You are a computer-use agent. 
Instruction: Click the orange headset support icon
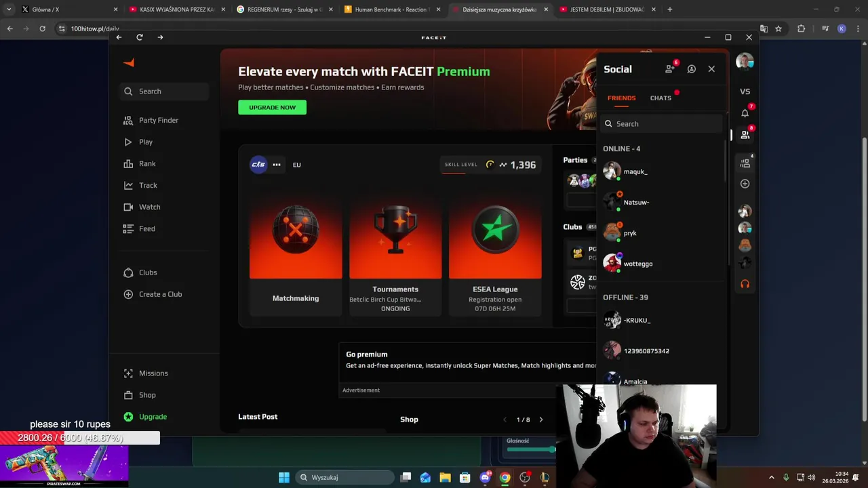point(745,284)
